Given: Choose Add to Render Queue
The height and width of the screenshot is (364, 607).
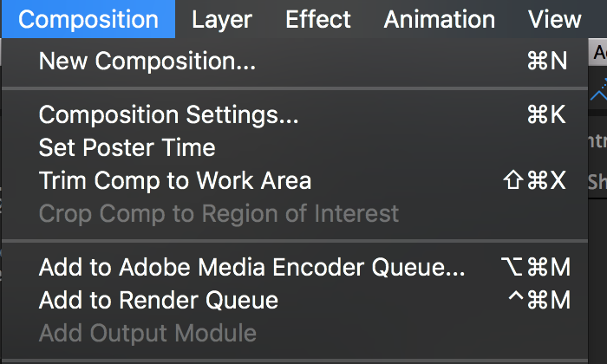Looking at the screenshot, I should pyautogui.click(x=159, y=301).
